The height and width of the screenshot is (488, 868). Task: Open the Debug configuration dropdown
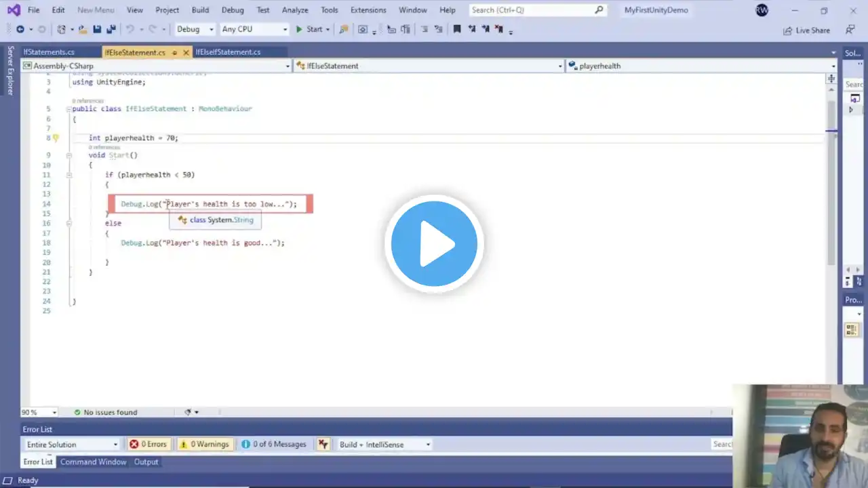click(x=195, y=29)
